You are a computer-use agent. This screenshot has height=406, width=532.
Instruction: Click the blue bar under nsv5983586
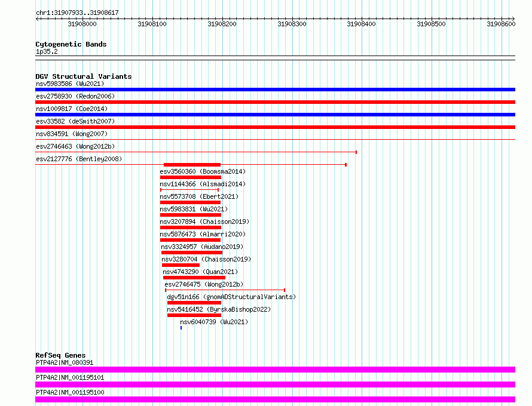275,90
